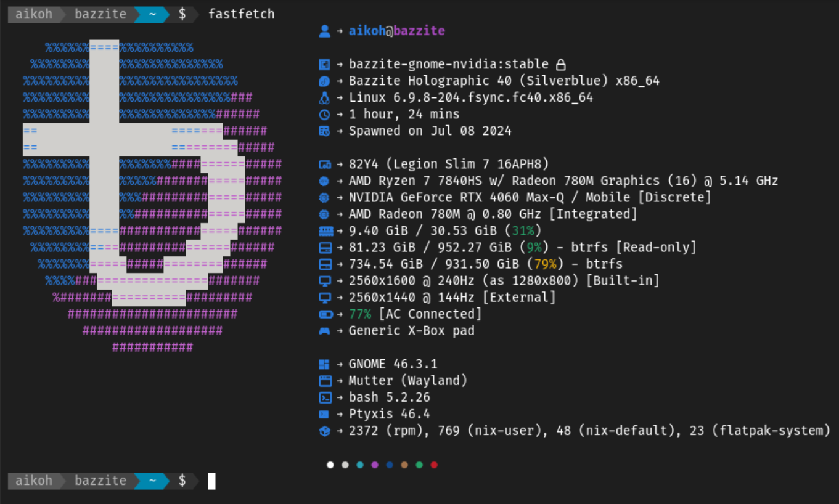The height and width of the screenshot is (504, 839).
Task: Click the blue ~ segment of the empty prompt
Action: pyautogui.click(x=152, y=481)
